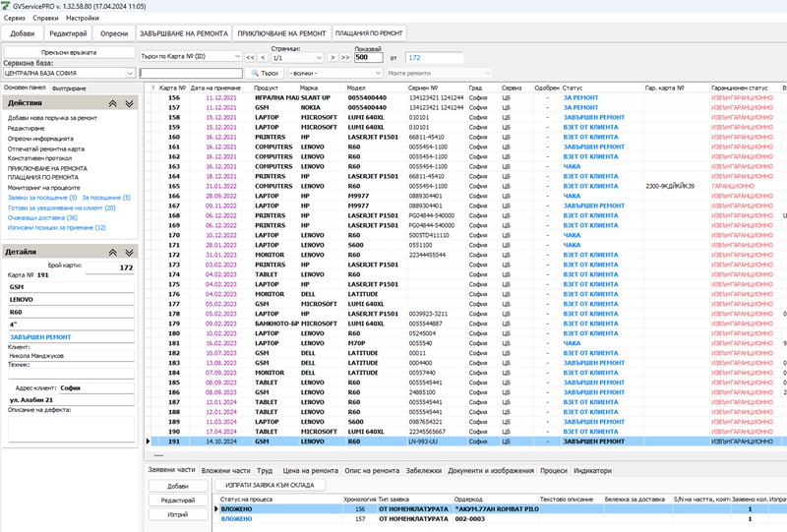Image resolution: width=787 pixels, height=532 pixels.
Task: Open the Вложени части tab
Action: [x=226, y=471]
